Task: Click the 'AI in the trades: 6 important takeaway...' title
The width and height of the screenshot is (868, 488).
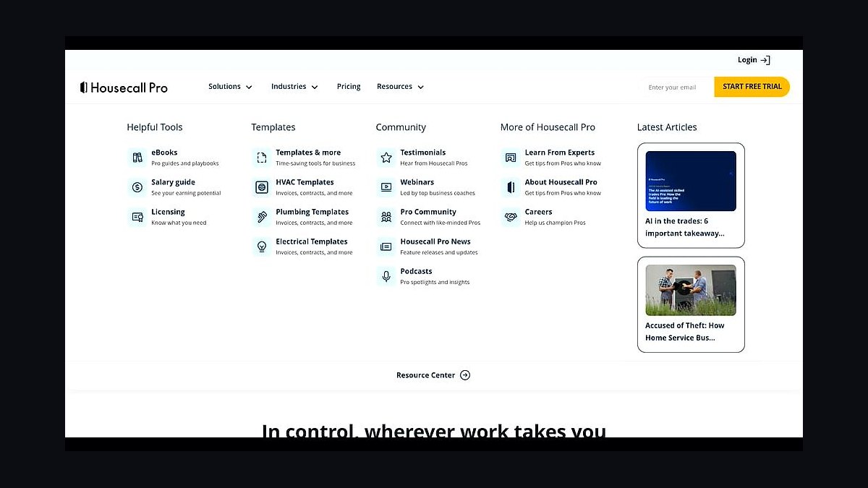Action: point(685,227)
